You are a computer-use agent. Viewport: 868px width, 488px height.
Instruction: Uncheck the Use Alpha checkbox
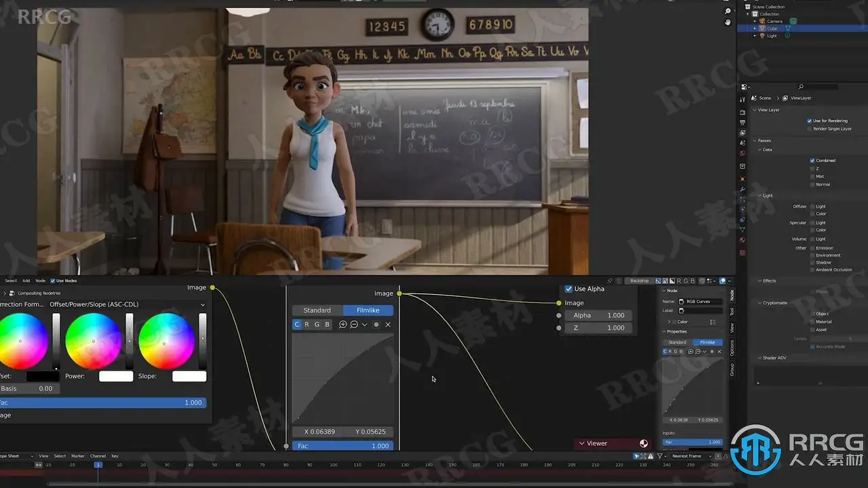point(569,289)
